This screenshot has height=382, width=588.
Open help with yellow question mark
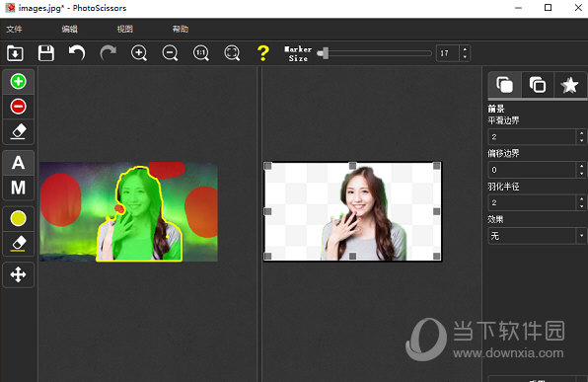[x=263, y=53]
